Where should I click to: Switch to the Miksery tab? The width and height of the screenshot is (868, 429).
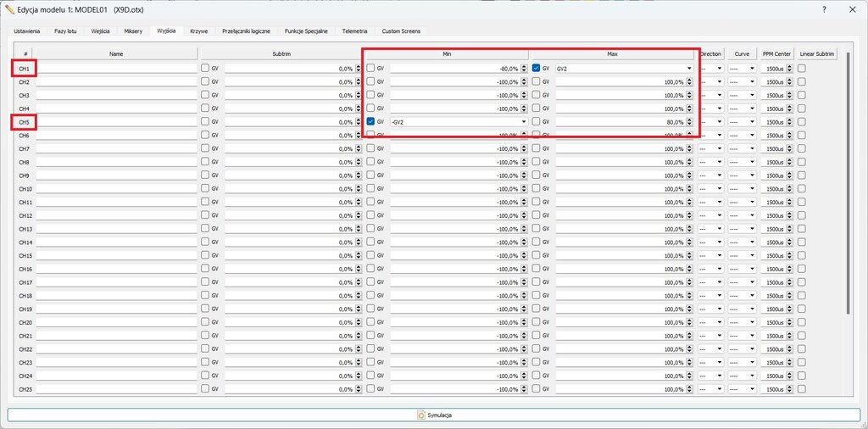tap(133, 31)
